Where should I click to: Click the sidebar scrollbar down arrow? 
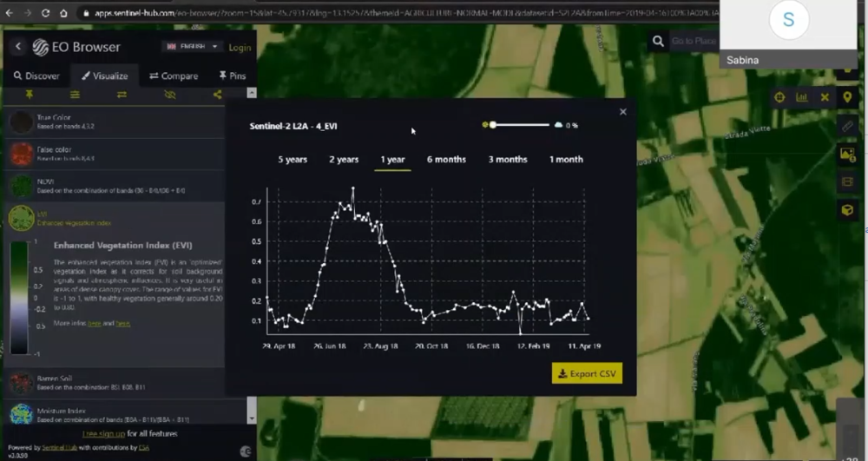click(x=252, y=419)
